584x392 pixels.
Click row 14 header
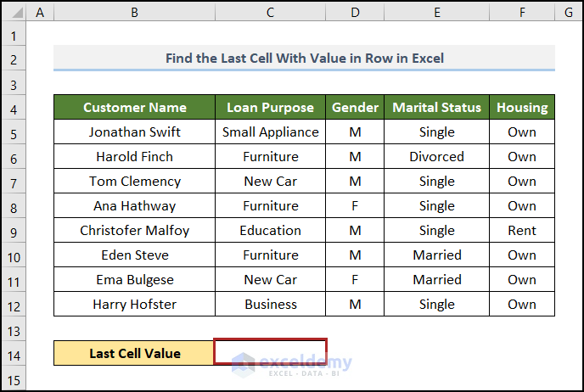pos(13,353)
